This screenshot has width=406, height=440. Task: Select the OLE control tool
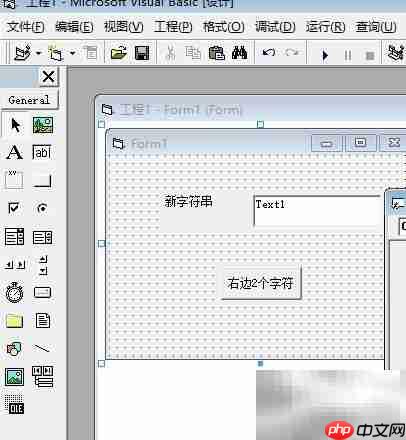click(14, 404)
